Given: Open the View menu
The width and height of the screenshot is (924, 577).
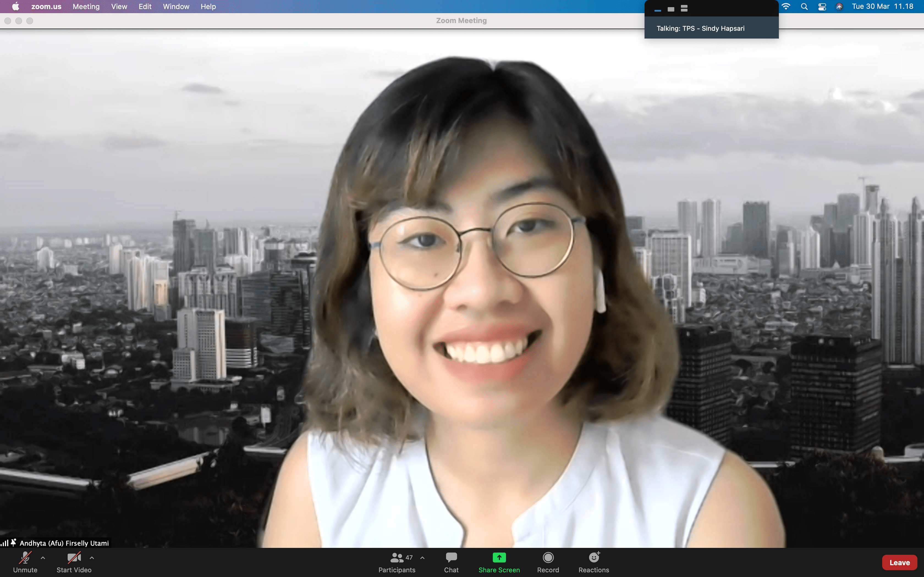Looking at the screenshot, I should coord(119,7).
